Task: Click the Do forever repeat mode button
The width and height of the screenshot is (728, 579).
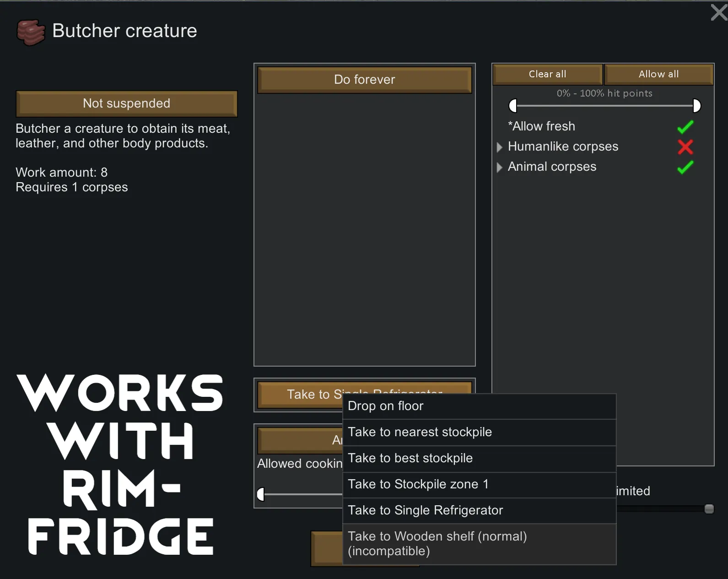Action: pos(364,80)
